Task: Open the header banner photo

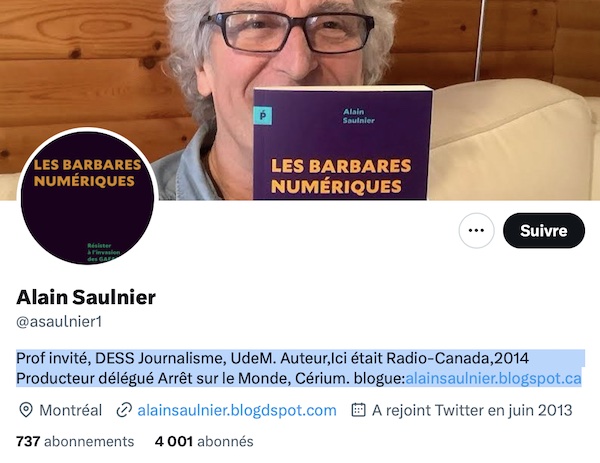Action: 300,100
